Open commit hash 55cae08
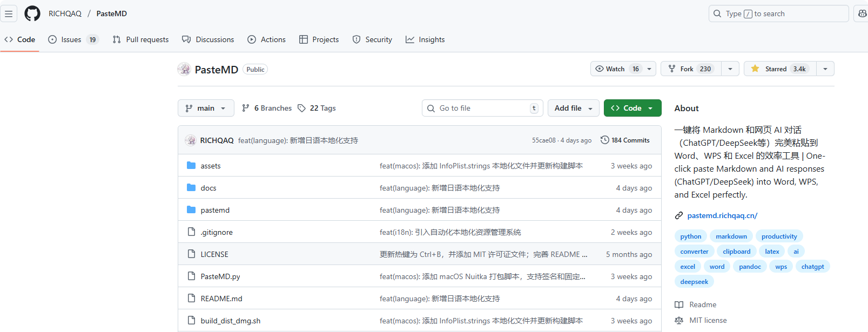Screen dimensions: 868x332 tap(543, 140)
